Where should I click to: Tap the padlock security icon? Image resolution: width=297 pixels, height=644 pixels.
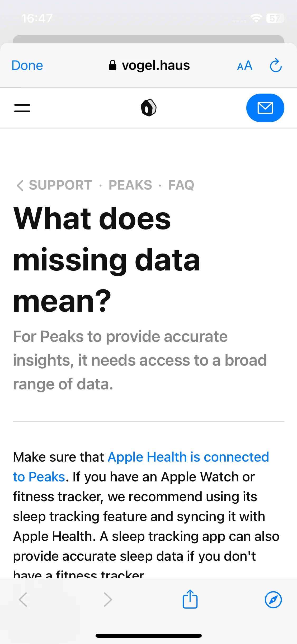pyautogui.click(x=113, y=65)
